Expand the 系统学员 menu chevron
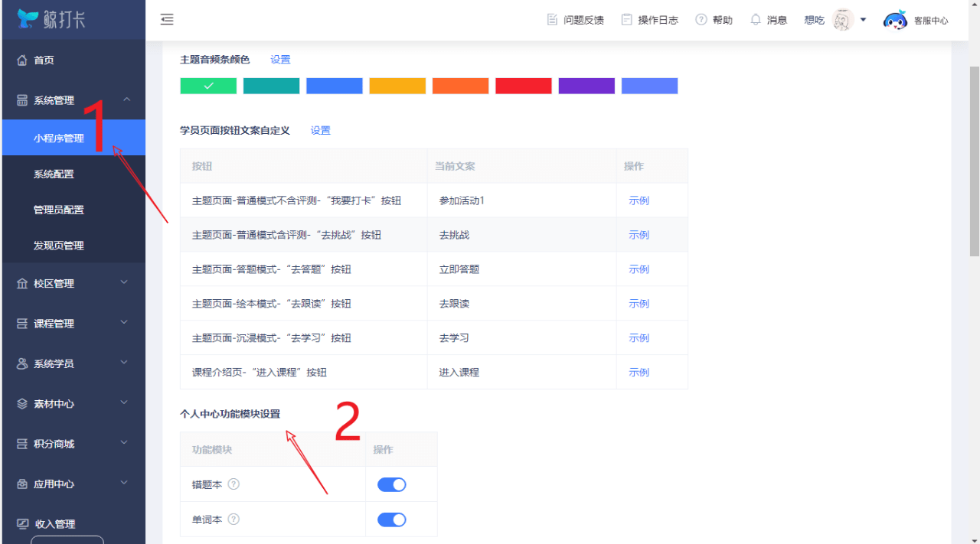The image size is (980, 544). (x=125, y=363)
